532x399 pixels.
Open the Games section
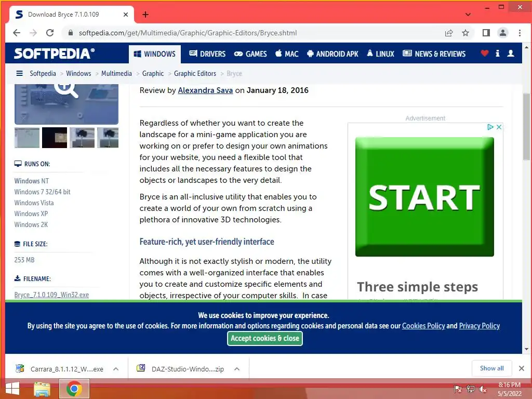[250, 54]
